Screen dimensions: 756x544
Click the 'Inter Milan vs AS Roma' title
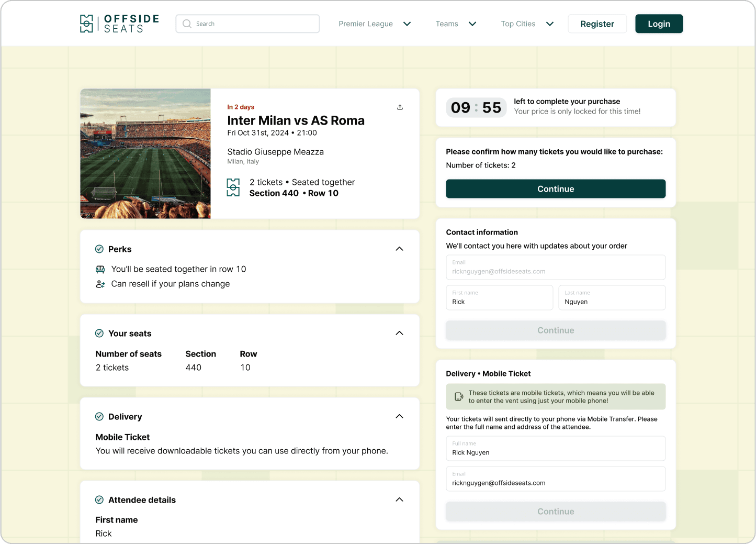click(296, 120)
